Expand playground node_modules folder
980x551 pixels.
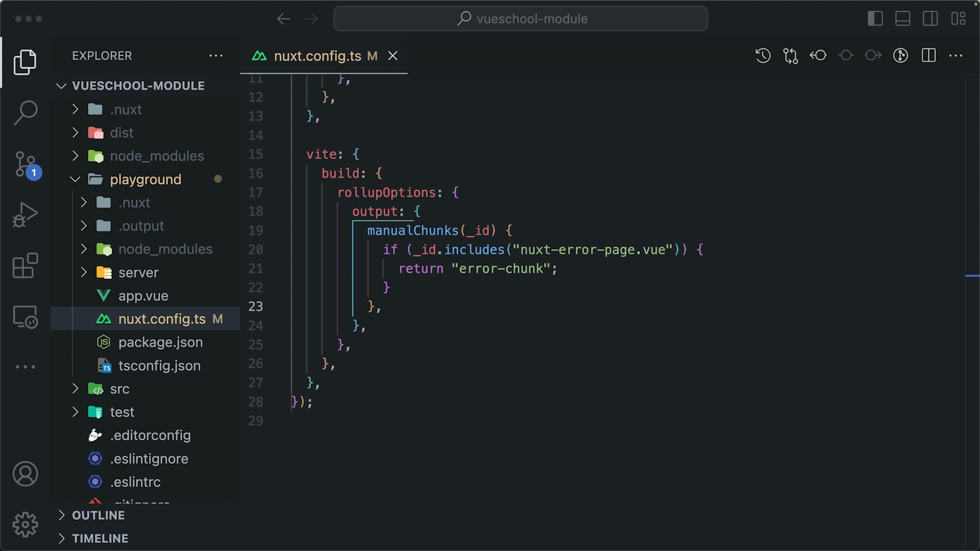[145, 249]
